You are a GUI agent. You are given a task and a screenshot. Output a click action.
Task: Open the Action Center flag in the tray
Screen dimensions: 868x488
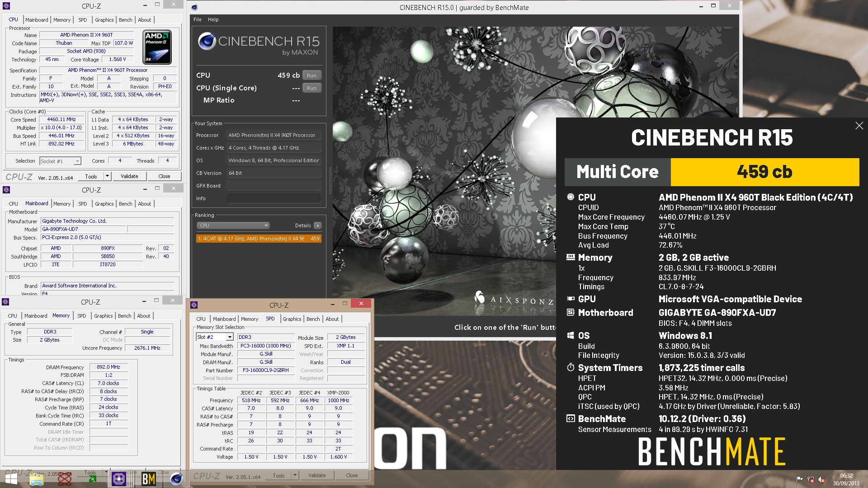799,479
